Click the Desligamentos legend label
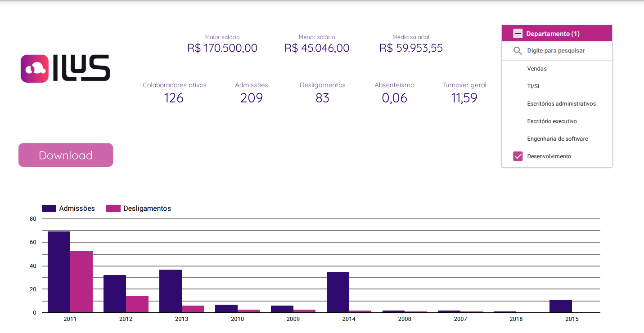Viewport: 644px width, 333px height. (147, 209)
